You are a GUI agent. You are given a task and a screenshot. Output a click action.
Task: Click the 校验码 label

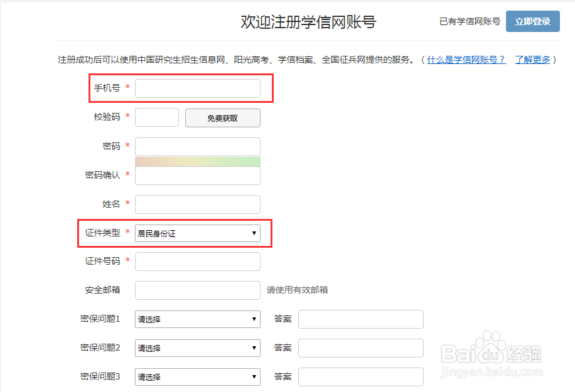107,117
